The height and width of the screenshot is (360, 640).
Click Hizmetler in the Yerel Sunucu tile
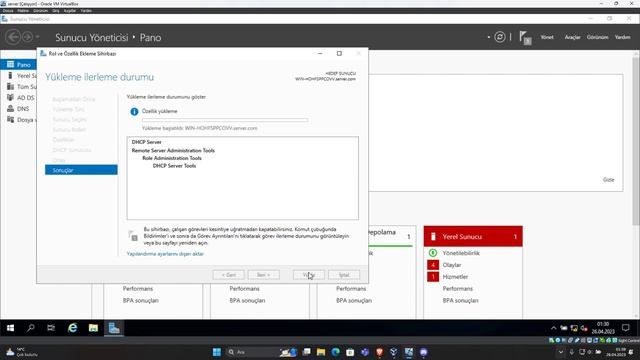pos(455,277)
